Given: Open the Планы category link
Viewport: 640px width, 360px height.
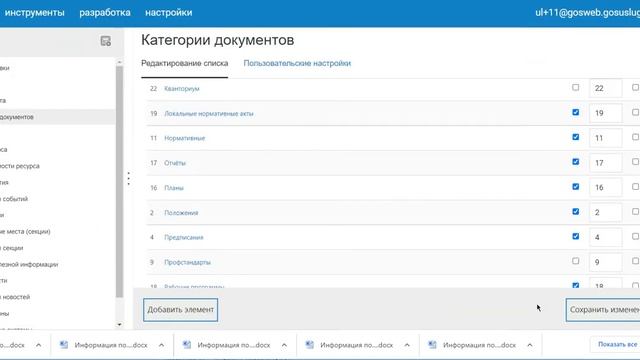Looking at the screenshot, I should [x=174, y=188].
